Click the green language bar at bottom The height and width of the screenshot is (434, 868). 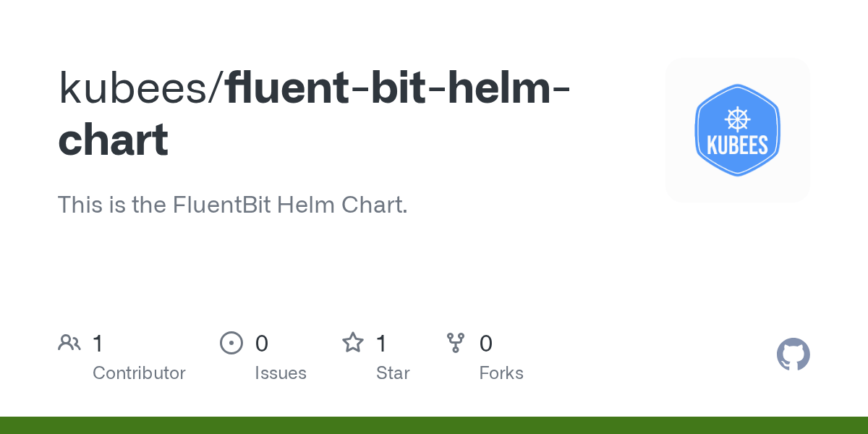pos(434,425)
